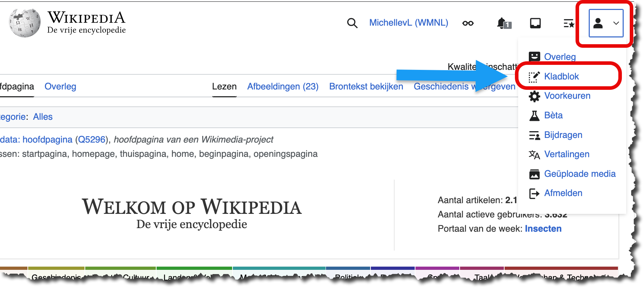Click the Geüploade media image icon
Viewport: 644px width, 288px height.
coord(534,174)
